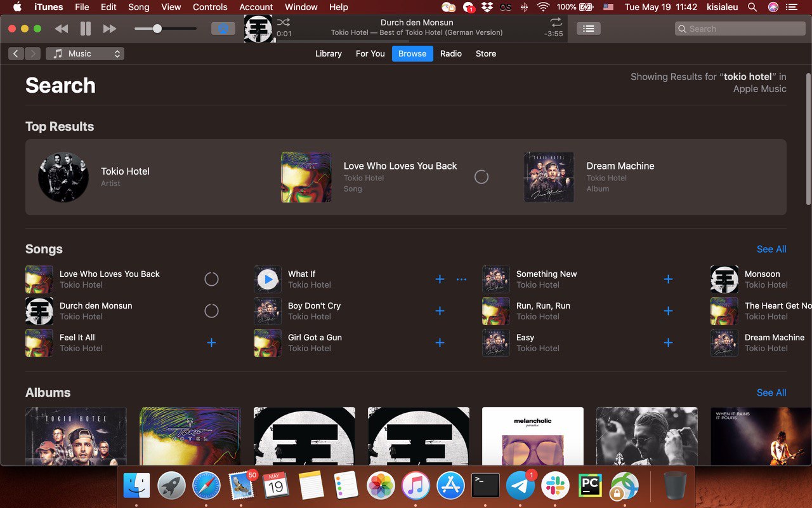Click the now playing album artwork
The image size is (812, 508).
[x=258, y=29]
